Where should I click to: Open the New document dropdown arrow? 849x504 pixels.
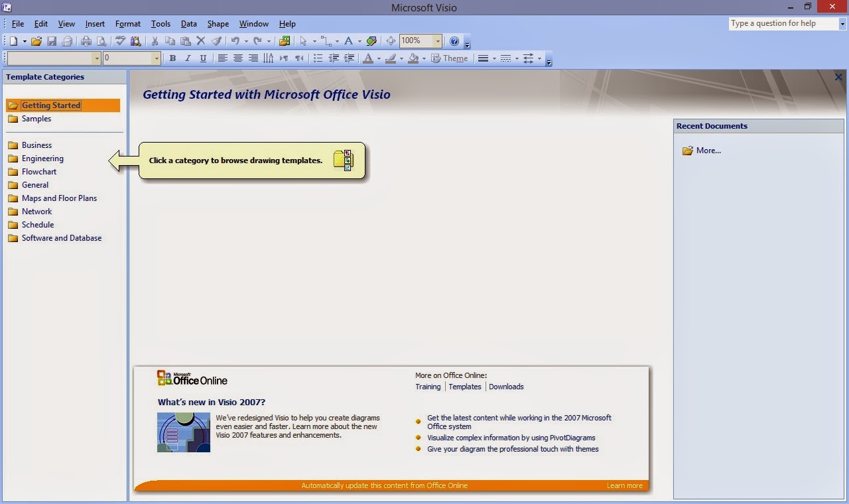25,41
